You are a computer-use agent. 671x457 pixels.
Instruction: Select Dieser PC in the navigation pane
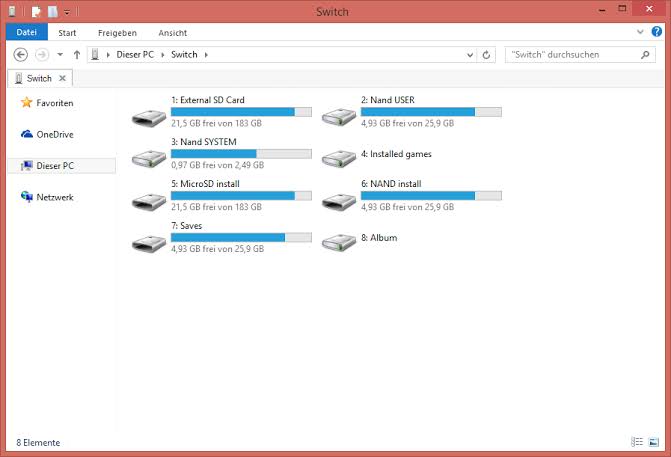(x=55, y=166)
